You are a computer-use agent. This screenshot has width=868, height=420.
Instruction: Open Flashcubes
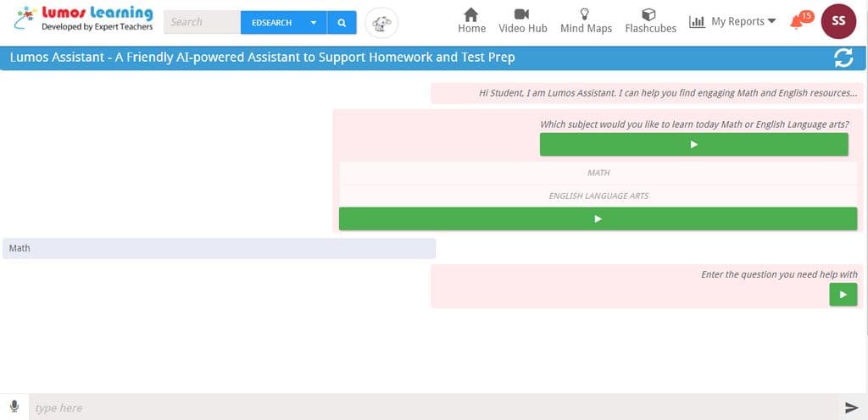click(x=650, y=21)
